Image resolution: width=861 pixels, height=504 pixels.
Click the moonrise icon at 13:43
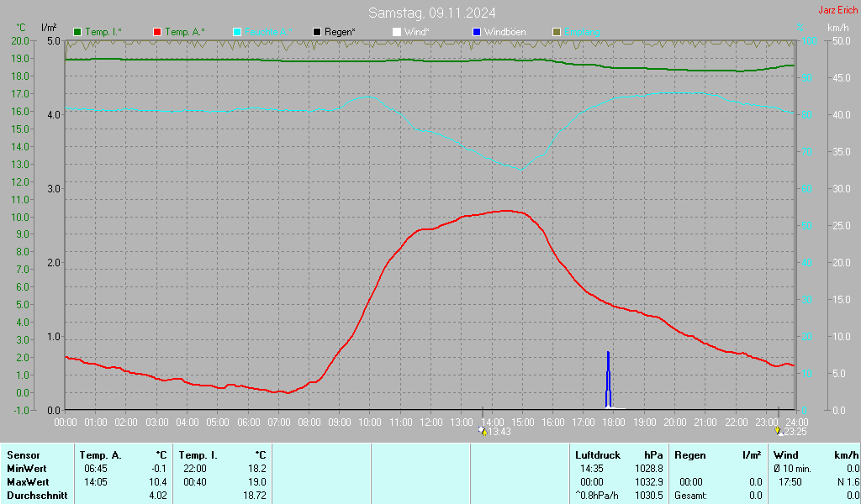tap(483, 431)
